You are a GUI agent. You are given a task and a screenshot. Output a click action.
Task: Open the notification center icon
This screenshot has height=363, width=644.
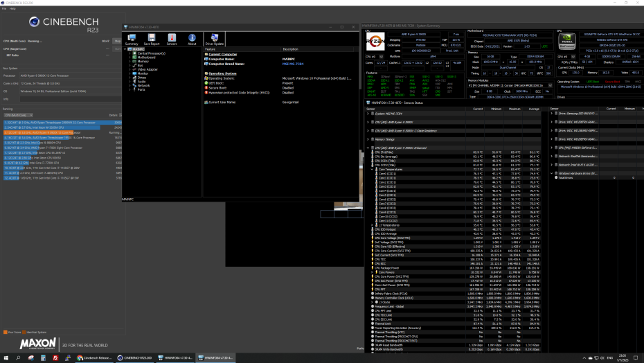(636, 358)
